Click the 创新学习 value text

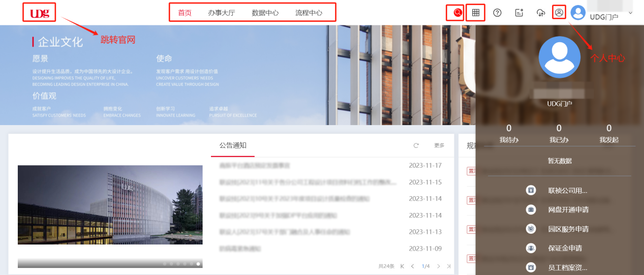166,109
